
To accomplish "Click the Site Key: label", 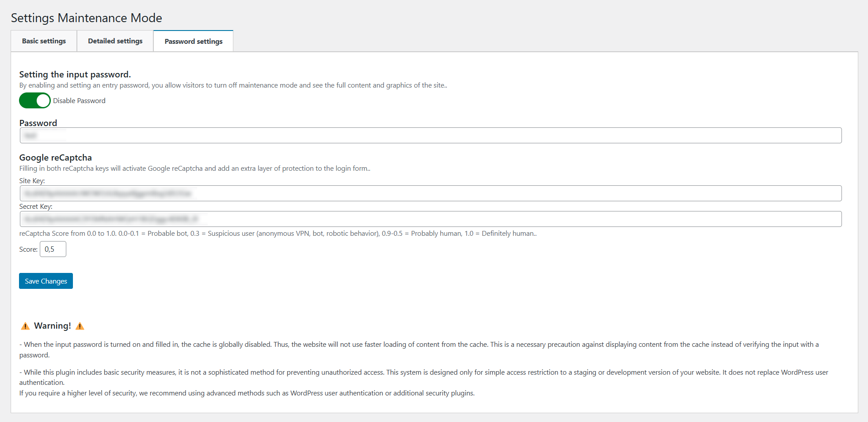I will (x=32, y=181).
